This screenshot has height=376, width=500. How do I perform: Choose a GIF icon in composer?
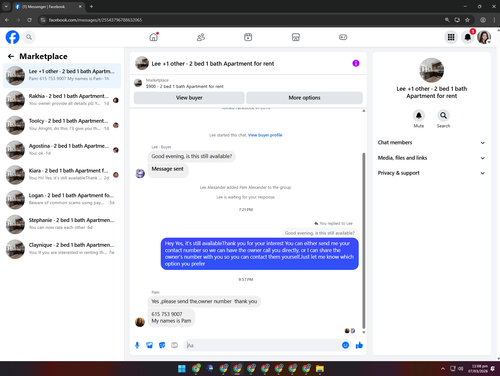174,345
